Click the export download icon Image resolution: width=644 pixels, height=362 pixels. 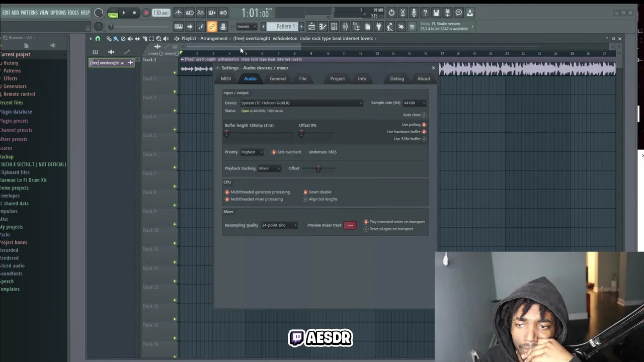[x=470, y=13]
